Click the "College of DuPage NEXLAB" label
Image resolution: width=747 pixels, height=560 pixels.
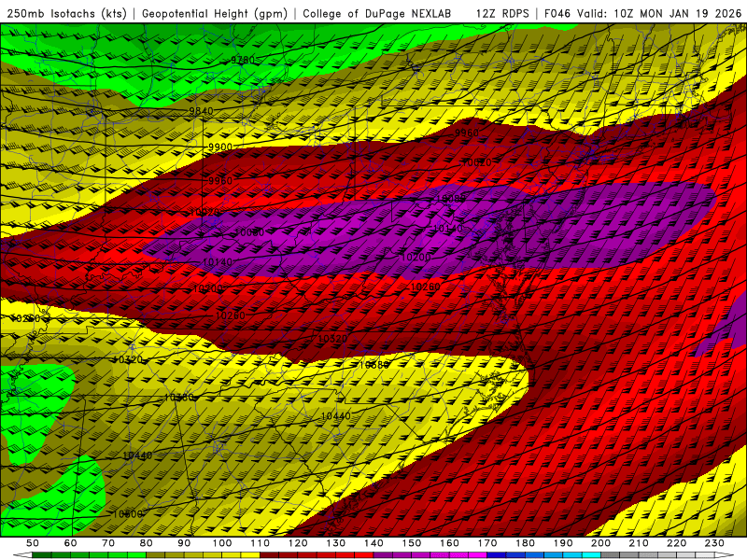(x=377, y=13)
